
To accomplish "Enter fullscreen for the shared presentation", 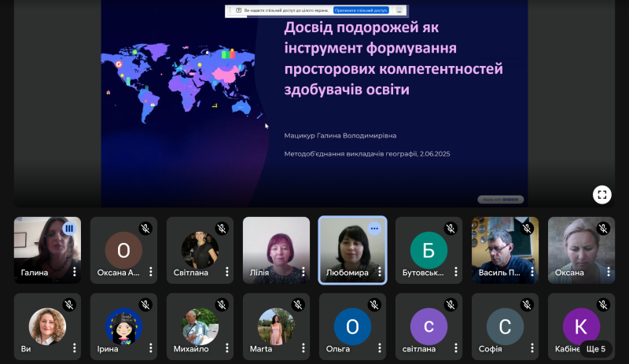I will click(x=602, y=194).
